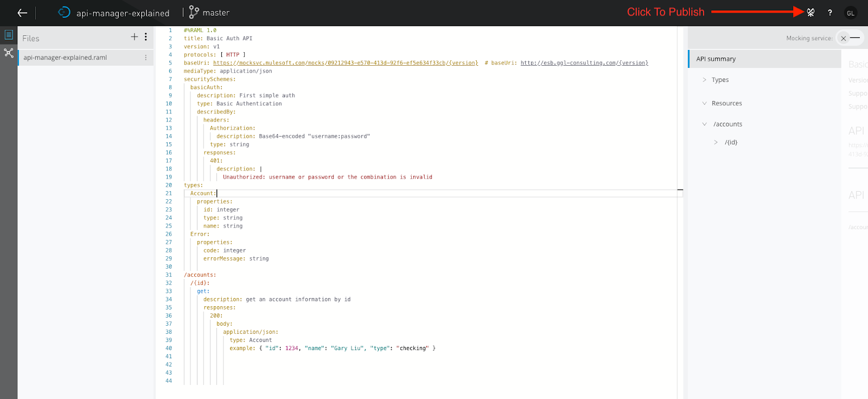The width and height of the screenshot is (868, 399).
Task: Click line number 21 in gutter
Action: 169,193
